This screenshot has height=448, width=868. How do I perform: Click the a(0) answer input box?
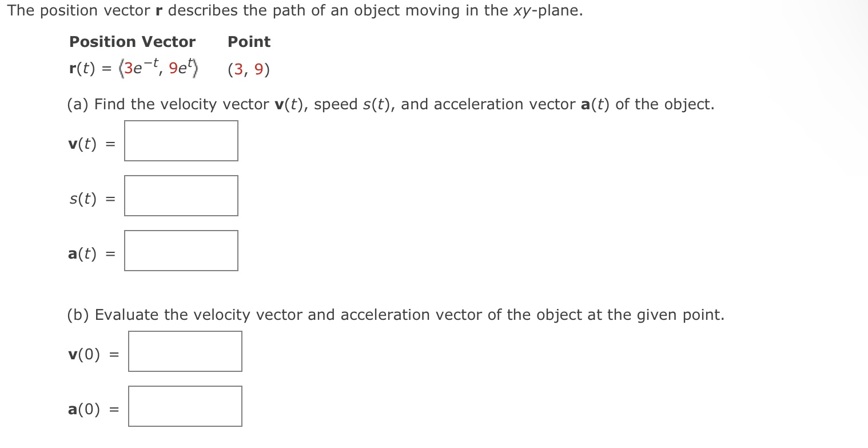click(185, 406)
